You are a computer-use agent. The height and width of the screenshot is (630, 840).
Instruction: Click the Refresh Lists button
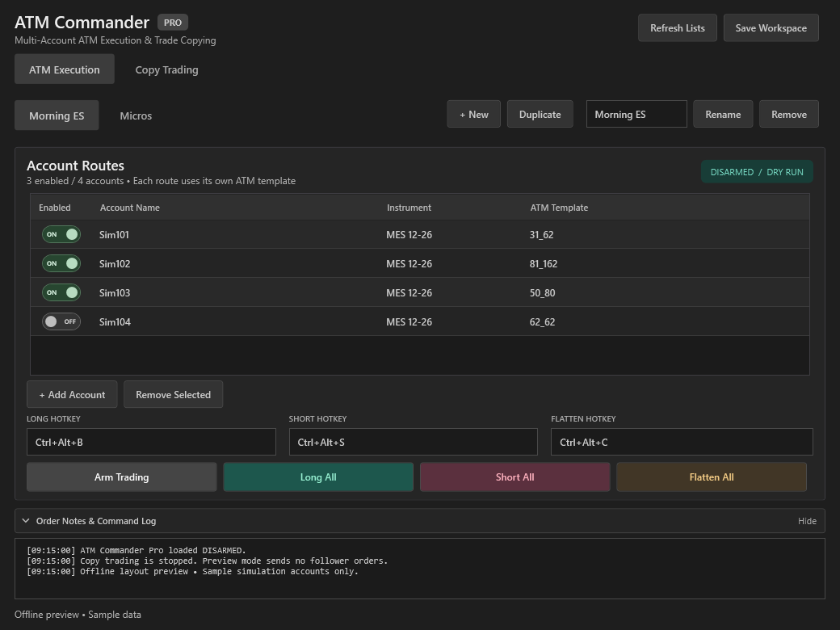click(x=677, y=27)
